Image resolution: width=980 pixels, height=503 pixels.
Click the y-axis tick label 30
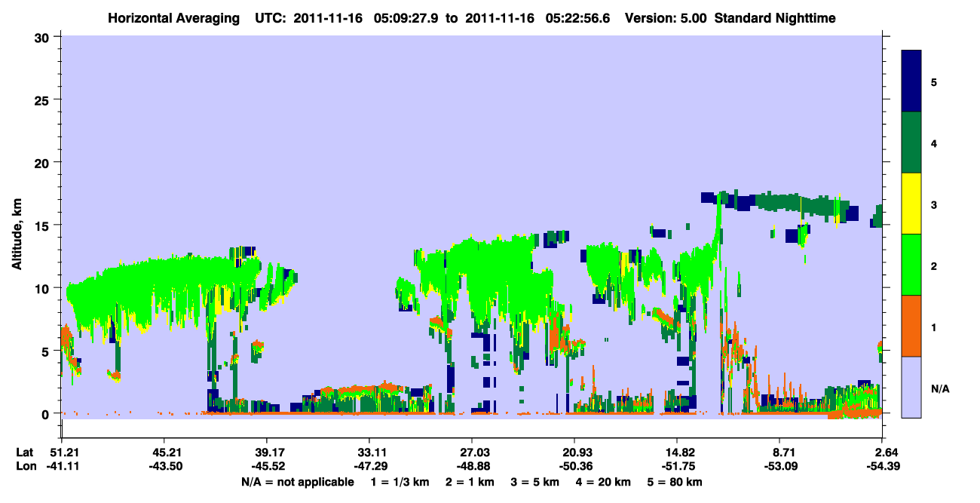tap(44, 37)
